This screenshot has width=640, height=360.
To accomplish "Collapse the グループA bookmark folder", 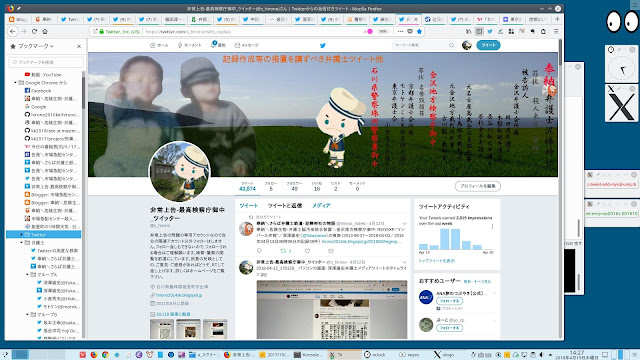I will [x=28, y=275].
